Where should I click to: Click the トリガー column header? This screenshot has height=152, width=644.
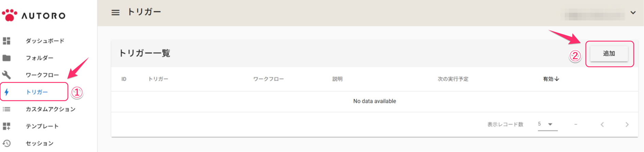[x=158, y=79]
